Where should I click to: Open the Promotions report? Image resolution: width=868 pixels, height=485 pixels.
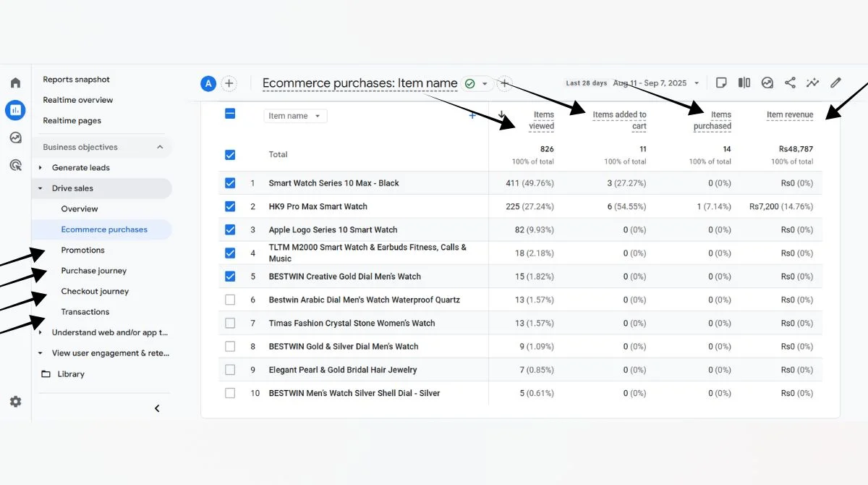83,250
